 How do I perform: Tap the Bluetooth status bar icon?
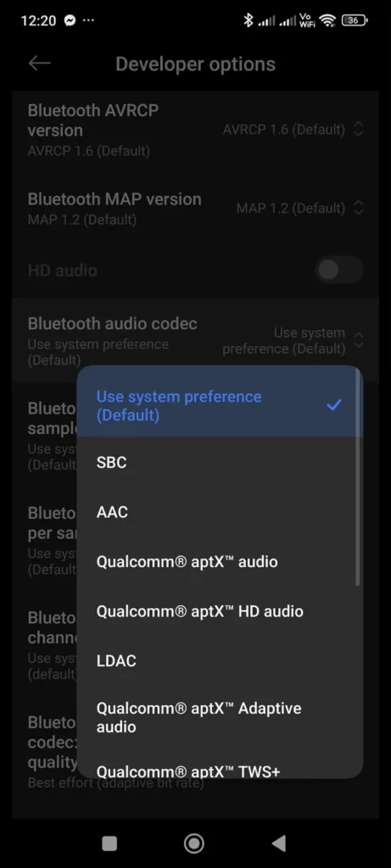(249, 20)
